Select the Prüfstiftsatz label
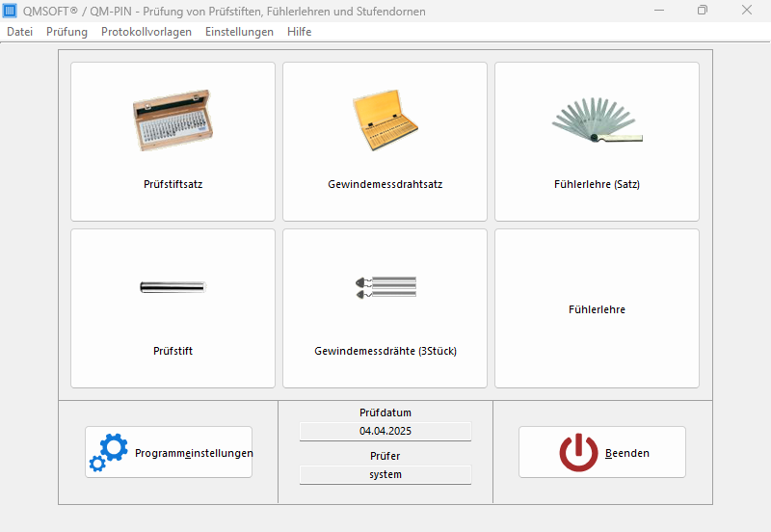This screenshot has width=771, height=532. (x=173, y=184)
